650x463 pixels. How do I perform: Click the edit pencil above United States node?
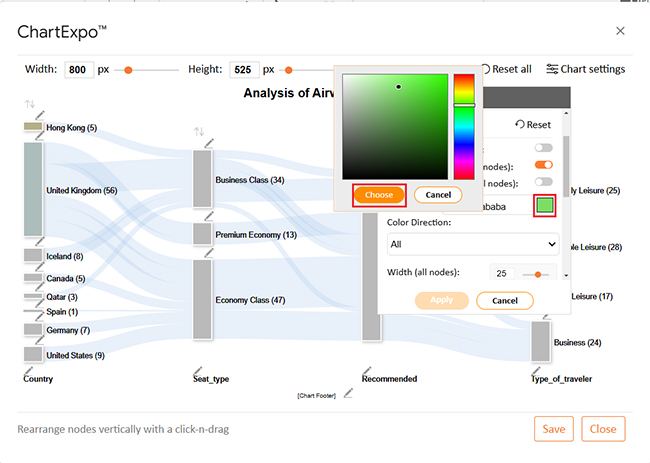coord(39,340)
